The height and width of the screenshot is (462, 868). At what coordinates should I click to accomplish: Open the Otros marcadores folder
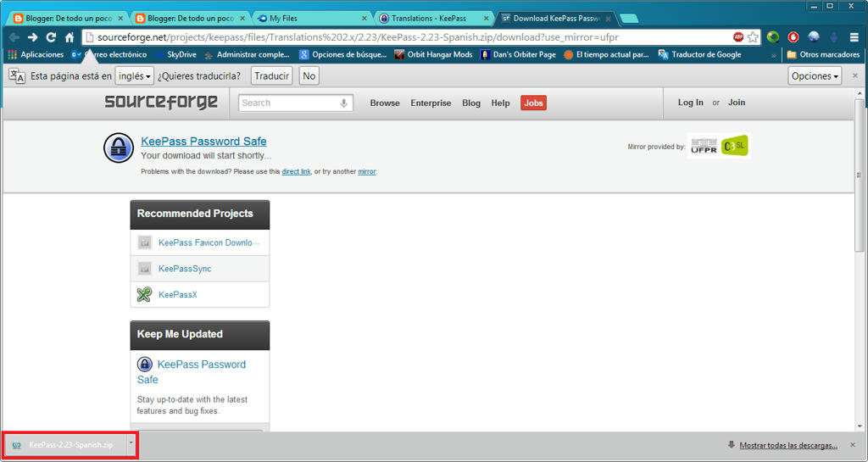point(823,54)
